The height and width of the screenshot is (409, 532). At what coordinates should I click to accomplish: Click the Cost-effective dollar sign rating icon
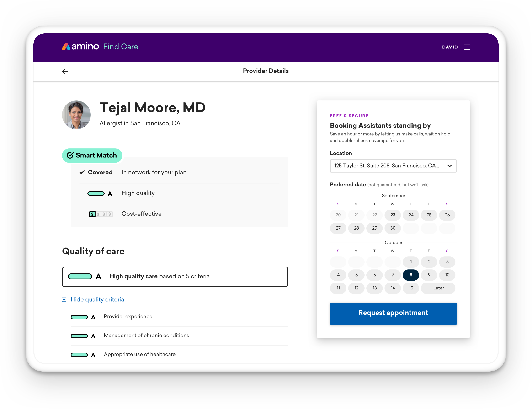coord(101,214)
